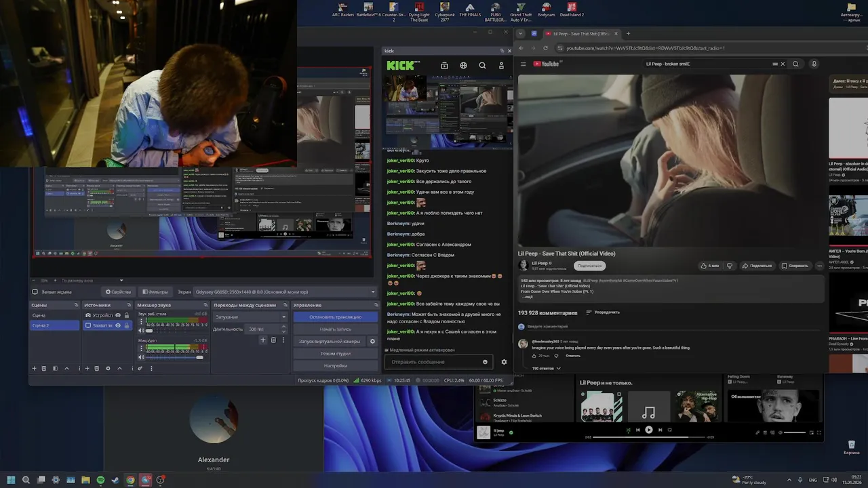Open YouTube comments sort menu
Image resolution: width=868 pixels, height=488 pixels.
[x=603, y=312]
